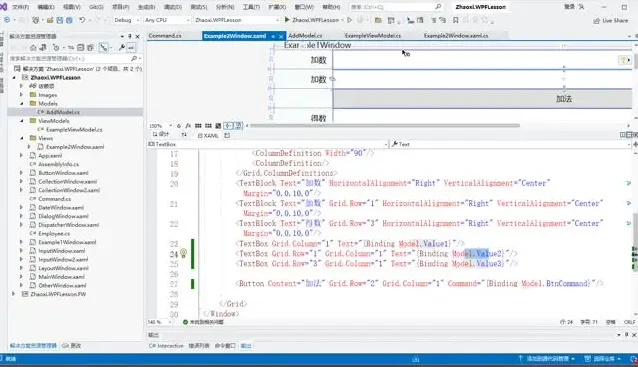Expand the Zhaoxi.WPFLesson.FW project node

[x=14, y=294]
